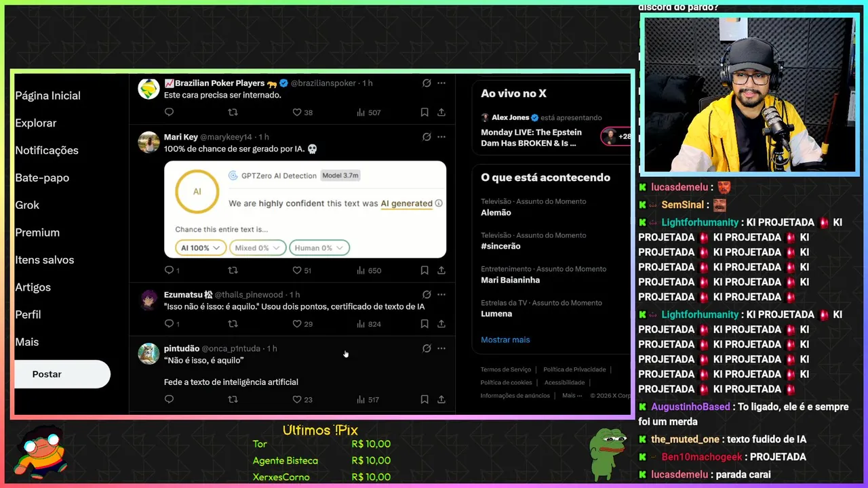The height and width of the screenshot is (488, 868).
Task: Bookmark pintudão's post
Action: tap(425, 400)
